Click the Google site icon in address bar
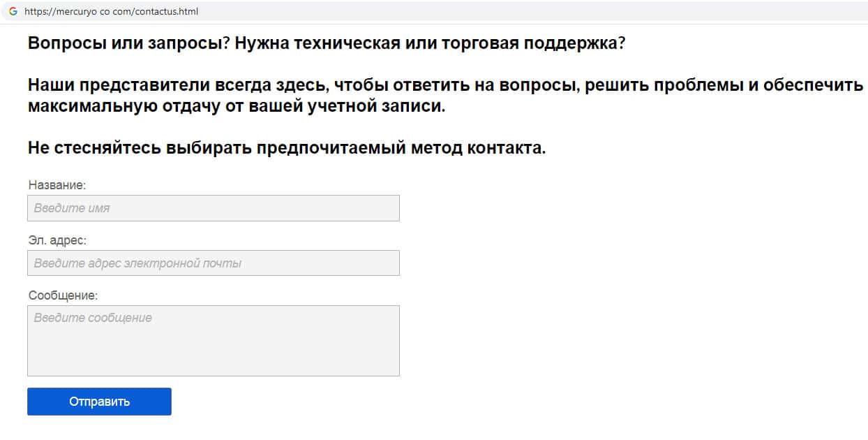The width and height of the screenshot is (868, 440). click(13, 12)
